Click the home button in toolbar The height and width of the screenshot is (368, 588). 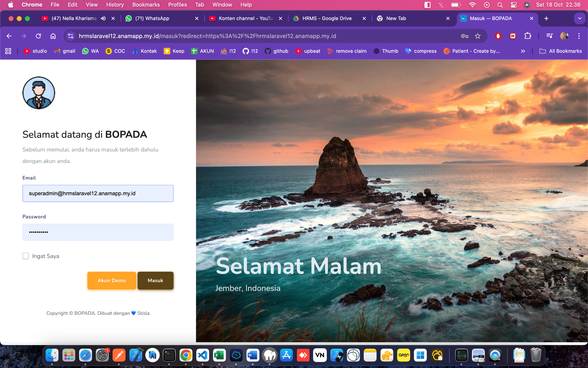[x=53, y=36]
